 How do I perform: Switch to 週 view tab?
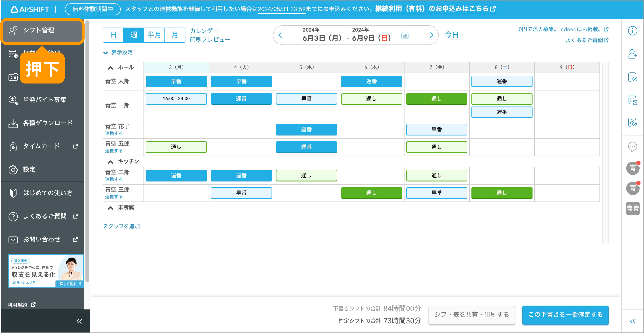click(134, 35)
